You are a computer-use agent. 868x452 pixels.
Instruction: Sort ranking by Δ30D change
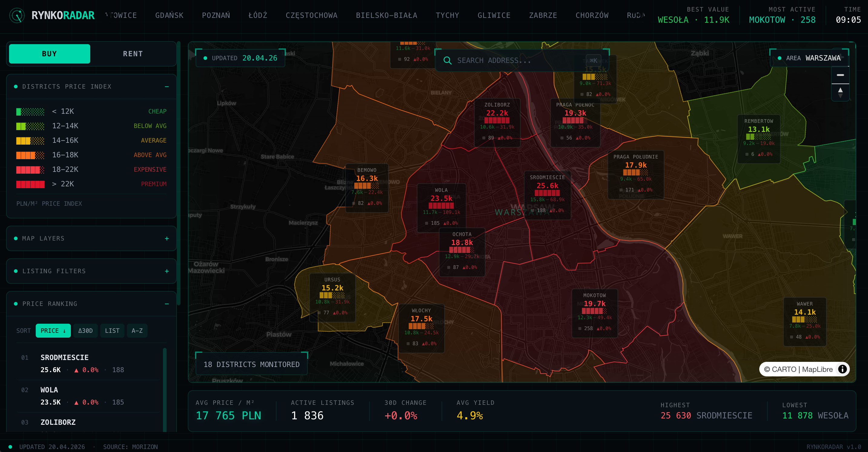click(x=85, y=330)
